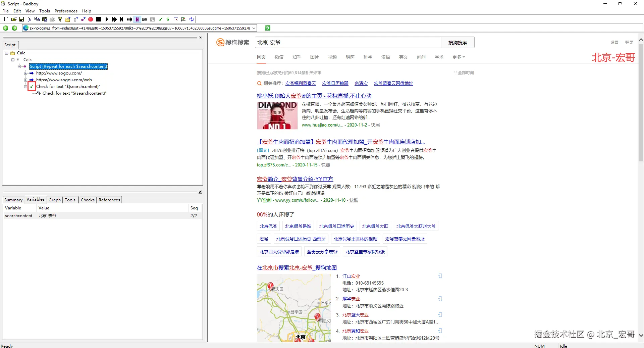Open the View menu
Screen dimensions: 644x348
(30, 11)
